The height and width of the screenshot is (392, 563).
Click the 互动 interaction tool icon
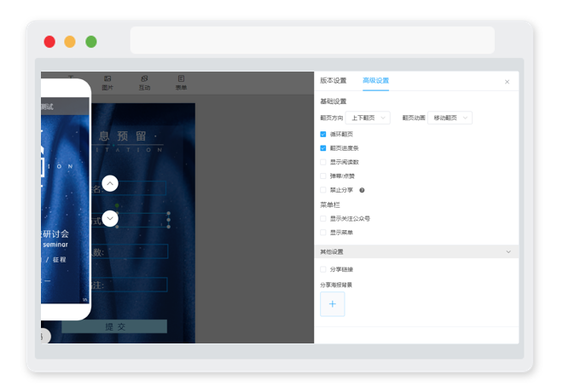[x=144, y=83]
